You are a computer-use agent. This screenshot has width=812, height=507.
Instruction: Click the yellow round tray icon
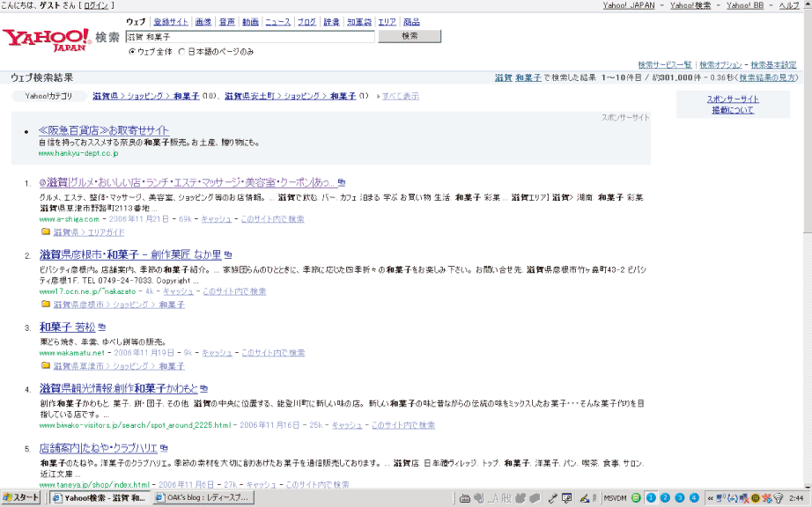(x=756, y=498)
